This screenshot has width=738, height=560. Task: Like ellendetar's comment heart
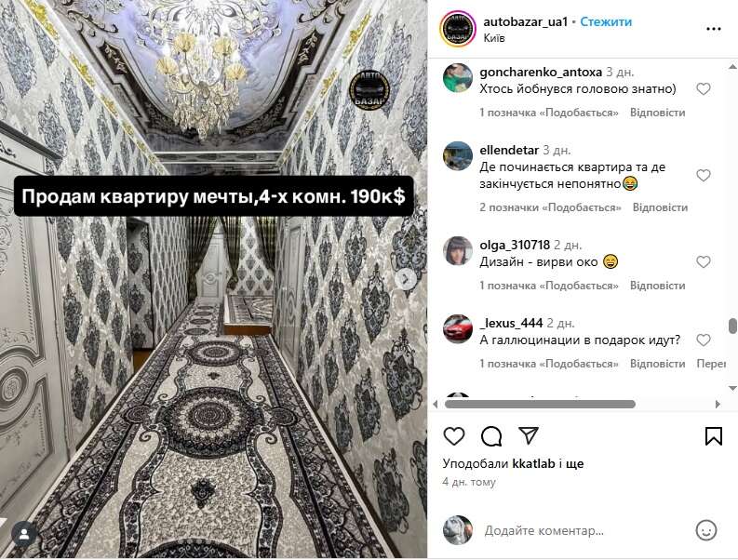pyautogui.click(x=704, y=175)
